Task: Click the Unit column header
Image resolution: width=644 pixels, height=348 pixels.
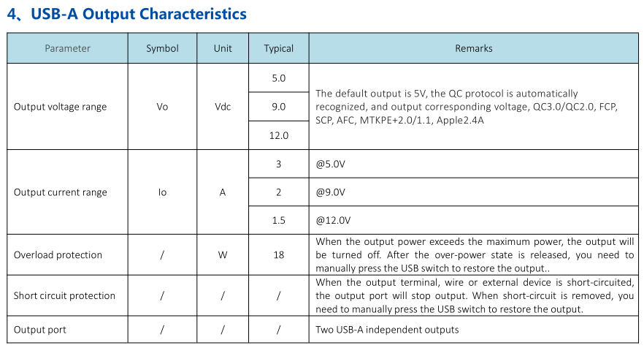Action: [223, 48]
